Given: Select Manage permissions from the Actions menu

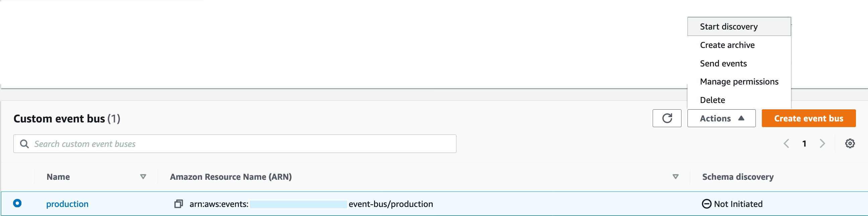Looking at the screenshot, I should coord(739,82).
